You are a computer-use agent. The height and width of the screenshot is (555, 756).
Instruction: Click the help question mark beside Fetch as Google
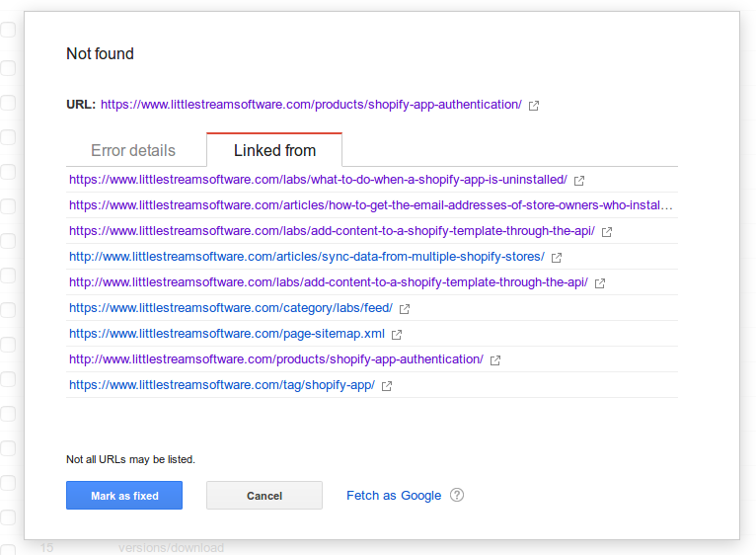[457, 495]
